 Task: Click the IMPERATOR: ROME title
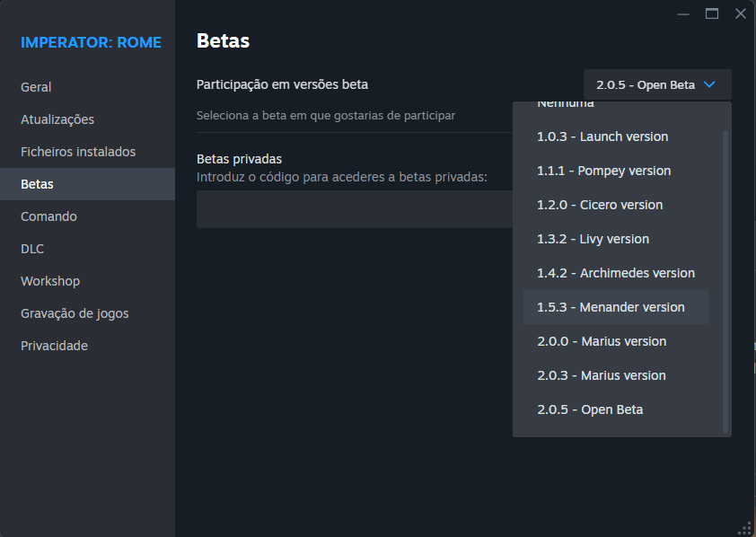(x=91, y=42)
